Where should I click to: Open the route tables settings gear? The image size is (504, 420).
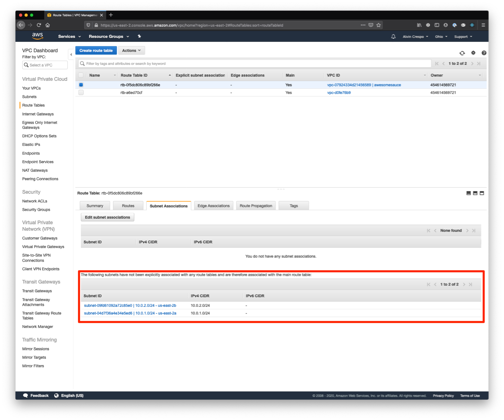(x=473, y=53)
